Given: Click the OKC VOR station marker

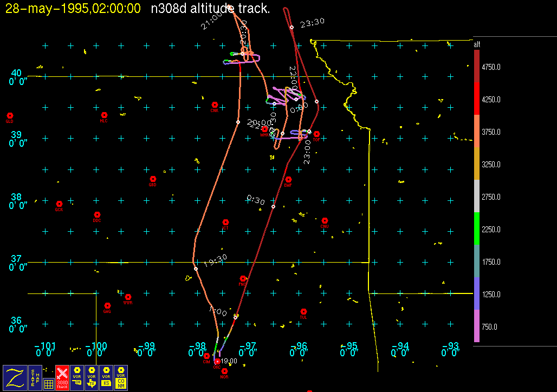Looking at the screenshot, I should [217, 362].
